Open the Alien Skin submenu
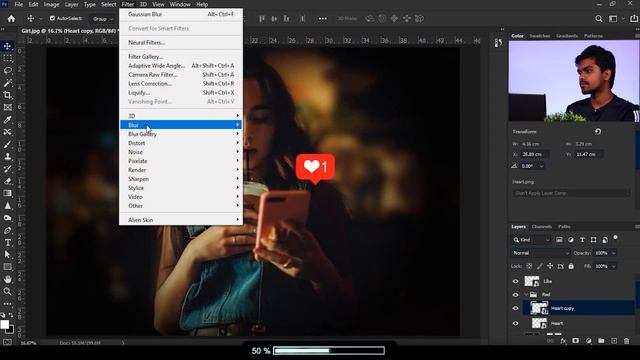The width and height of the screenshot is (640, 360). tap(181, 220)
